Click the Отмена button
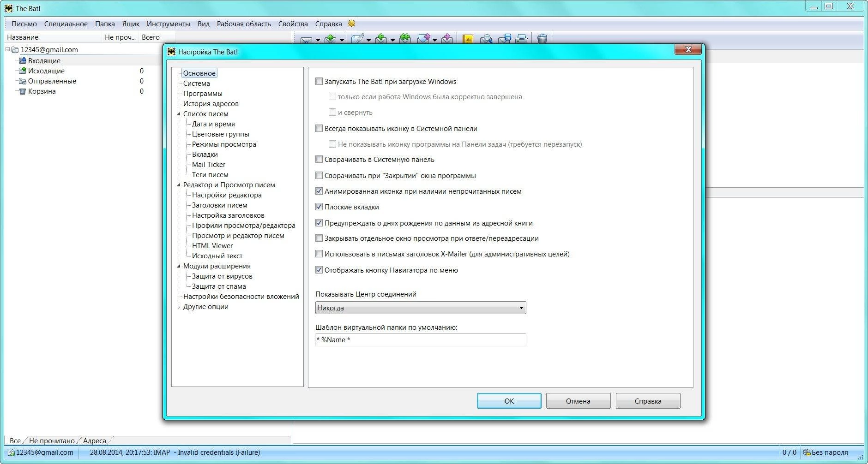The width and height of the screenshot is (868, 464). click(x=578, y=401)
